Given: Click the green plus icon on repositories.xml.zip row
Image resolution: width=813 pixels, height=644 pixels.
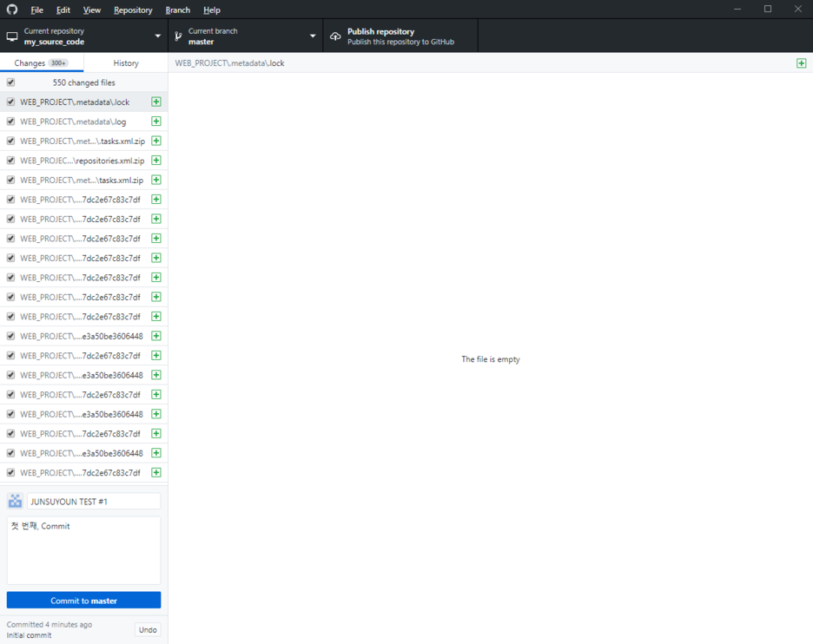Looking at the screenshot, I should coord(155,160).
